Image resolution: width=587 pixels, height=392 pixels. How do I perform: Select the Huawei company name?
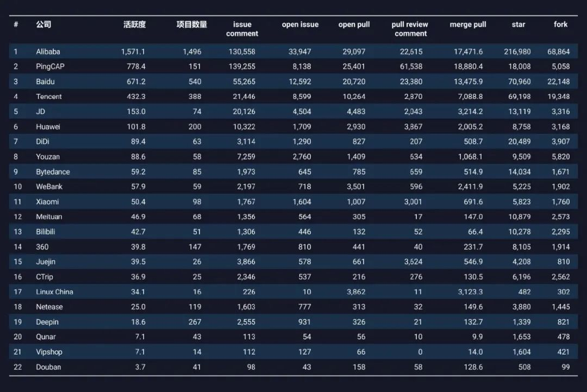pos(48,127)
